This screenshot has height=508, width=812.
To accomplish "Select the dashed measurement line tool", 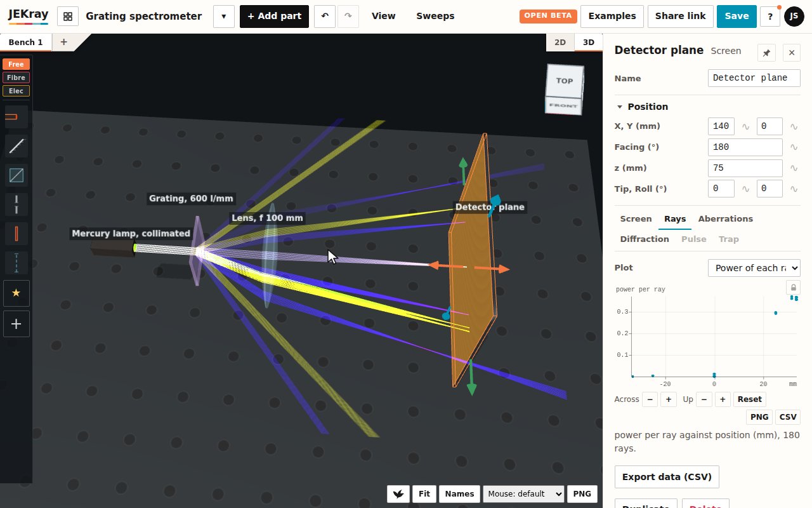I will click(x=16, y=263).
